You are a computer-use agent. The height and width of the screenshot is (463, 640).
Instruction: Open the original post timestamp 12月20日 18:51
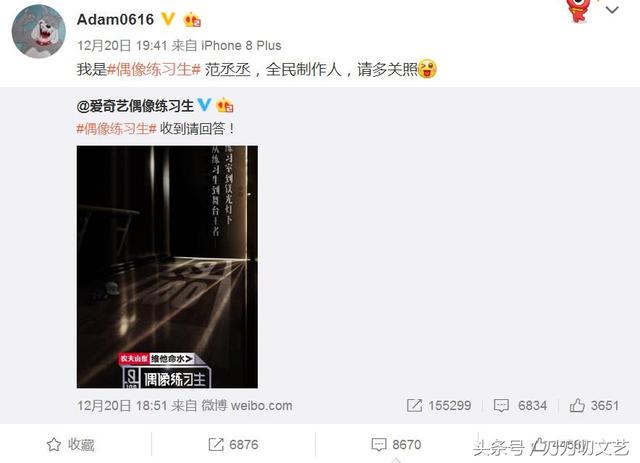[122, 405]
